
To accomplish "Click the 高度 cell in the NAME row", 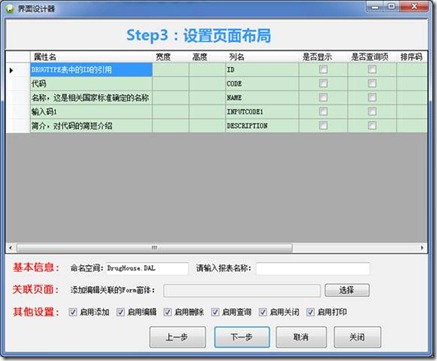I will coord(207,98).
